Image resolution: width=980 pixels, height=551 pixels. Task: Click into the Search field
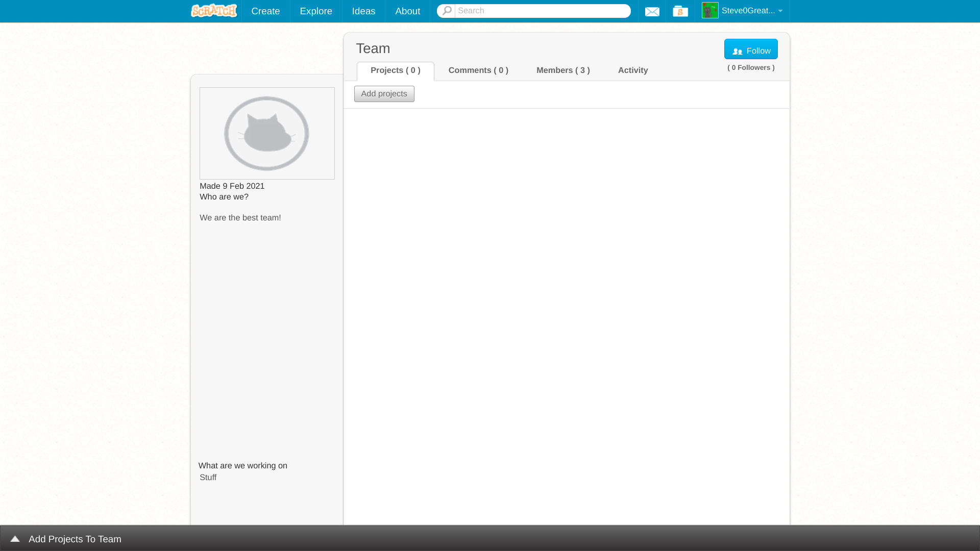541,11
